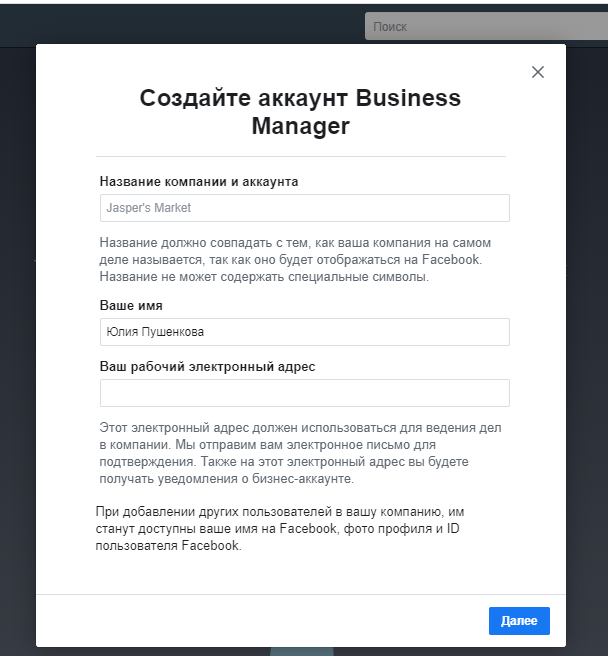Select the empty work email address field

(305, 393)
